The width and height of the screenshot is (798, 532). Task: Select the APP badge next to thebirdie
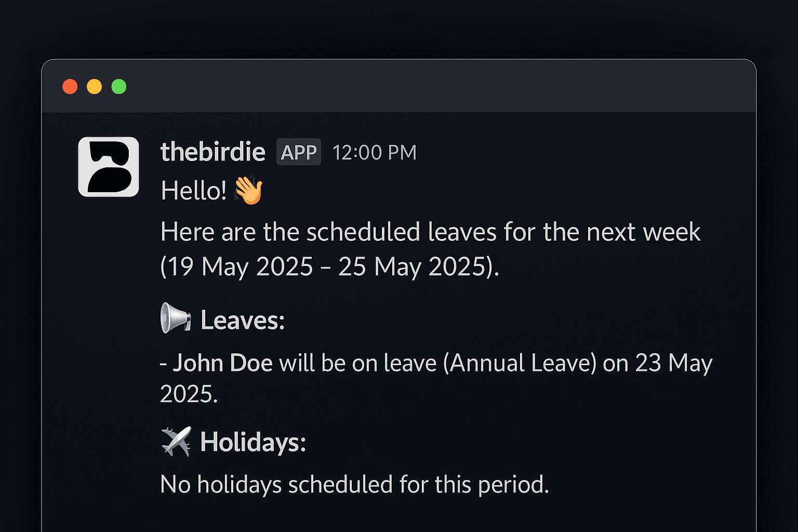(298, 152)
